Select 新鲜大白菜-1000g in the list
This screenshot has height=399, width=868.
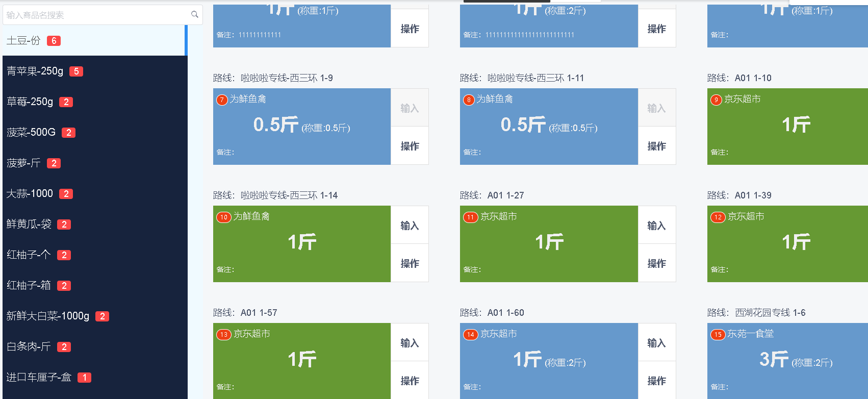click(48, 316)
